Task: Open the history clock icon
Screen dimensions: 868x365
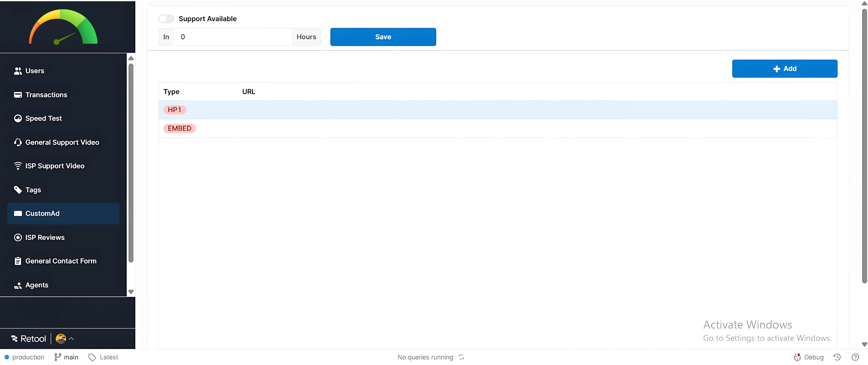Action: point(837,357)
